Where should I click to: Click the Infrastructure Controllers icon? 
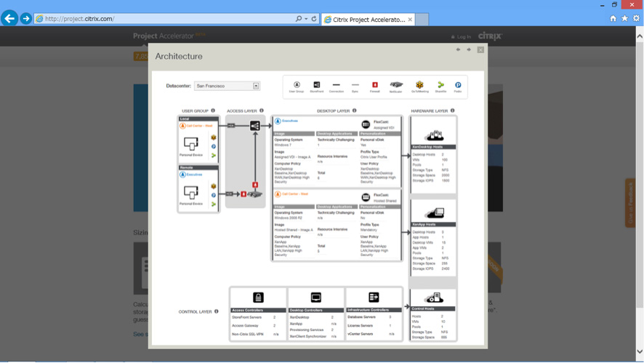[374, 298]
